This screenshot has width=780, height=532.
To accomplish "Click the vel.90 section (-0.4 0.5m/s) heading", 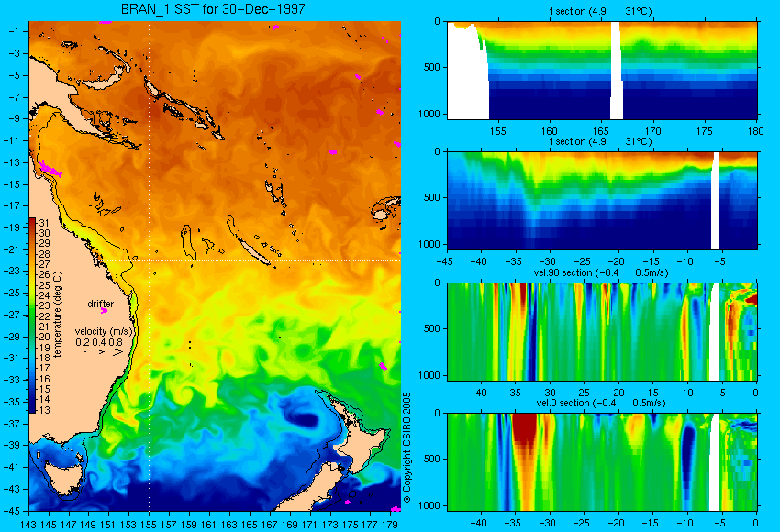I will tap(600, 272).
